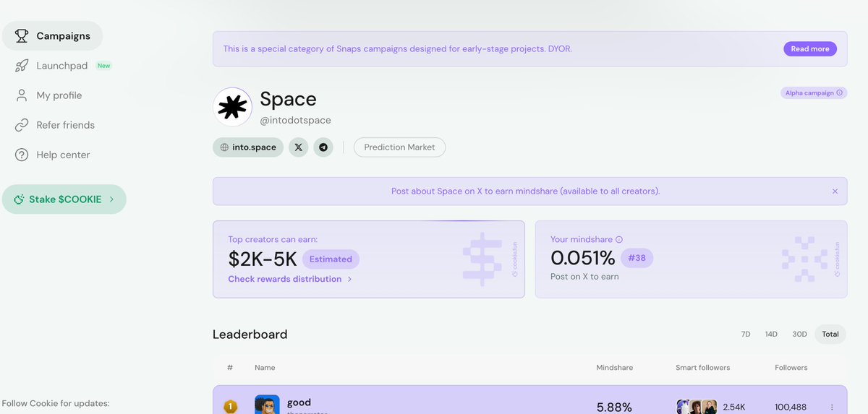Click the Your mindshare info icon
Screen dimensions: 868x414
(x=619, y=240)
